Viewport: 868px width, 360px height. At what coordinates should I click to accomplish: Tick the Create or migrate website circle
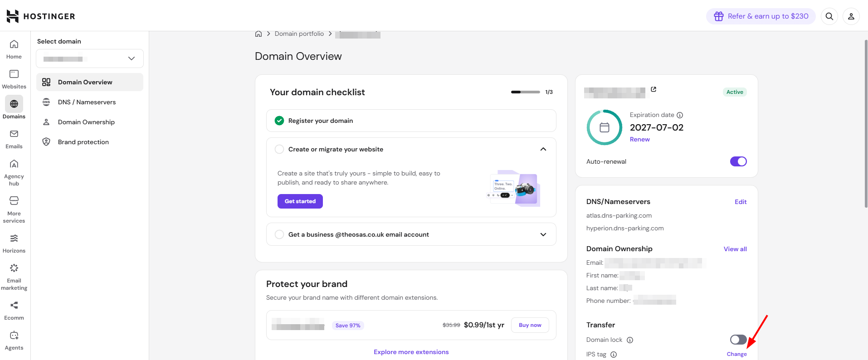tap(279, 149)
